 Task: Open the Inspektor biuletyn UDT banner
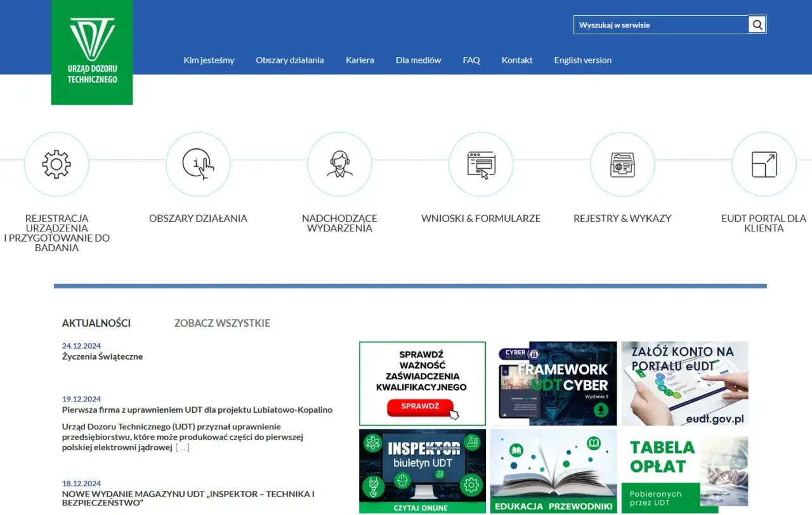coord(422,471)
